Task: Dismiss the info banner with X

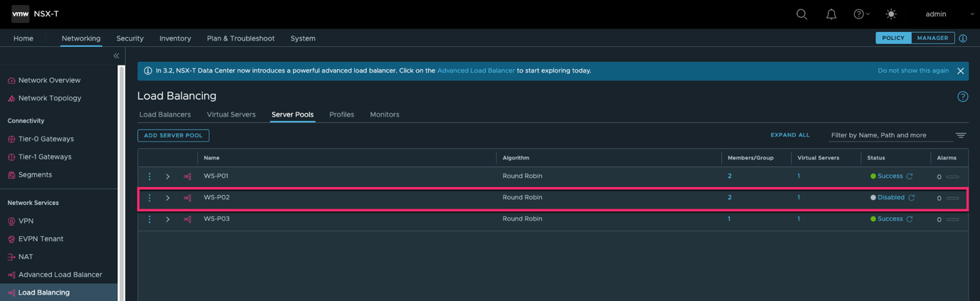Action: (x=960, y=71)
